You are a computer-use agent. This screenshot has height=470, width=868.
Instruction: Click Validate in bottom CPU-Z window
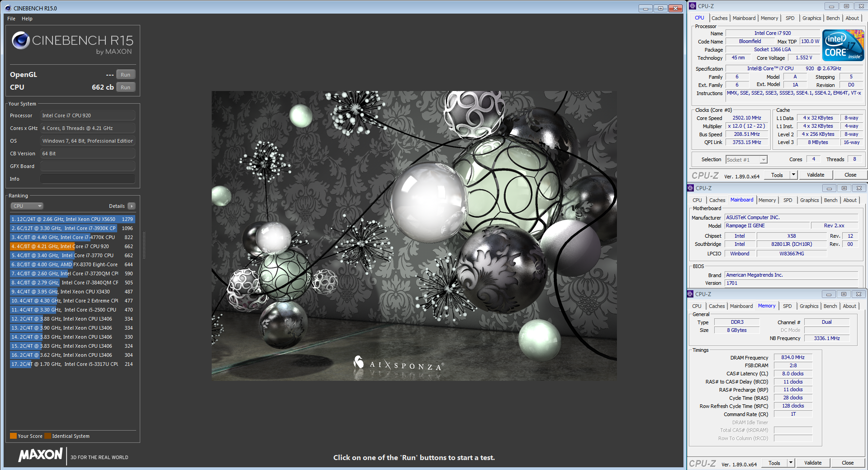[813, 463]
